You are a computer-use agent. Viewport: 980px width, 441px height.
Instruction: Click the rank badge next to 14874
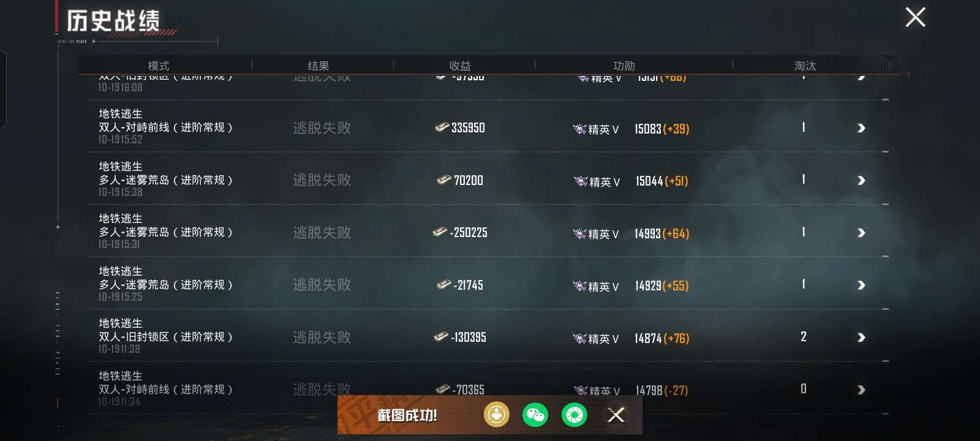[579, 338]
